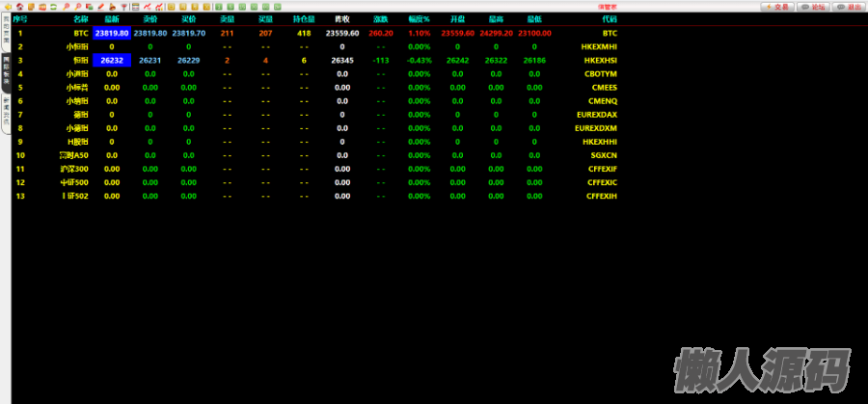Click the red pencil drawing icon

(x=100, y=7)
